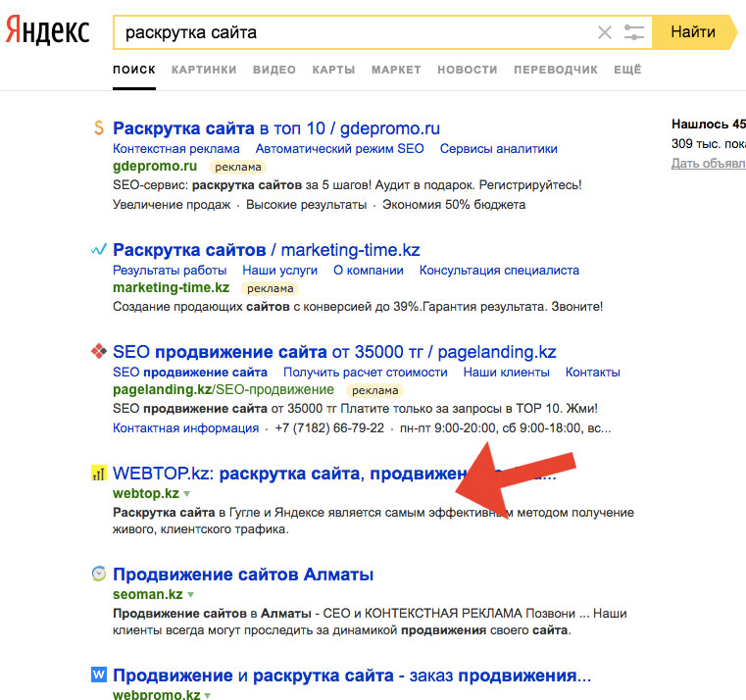Click the Яндекс logo
The width and height of the screenshot is (746, 700).
pyautogui.click(x=48, y=31)
